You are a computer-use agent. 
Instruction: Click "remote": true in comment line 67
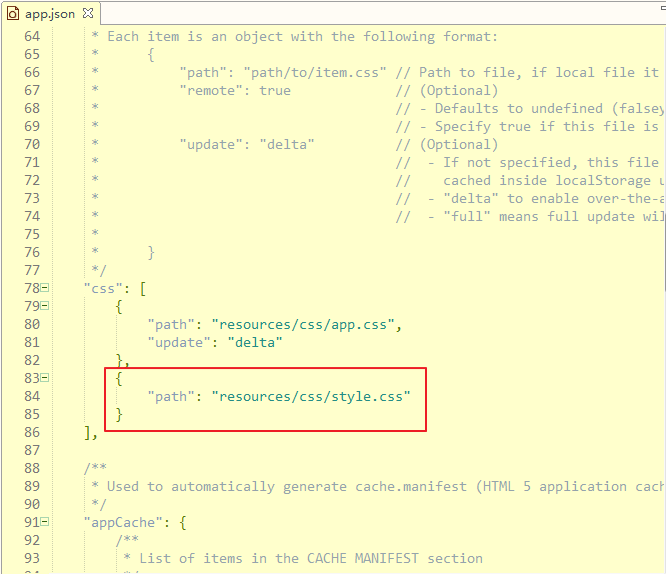tap(235, 90)
